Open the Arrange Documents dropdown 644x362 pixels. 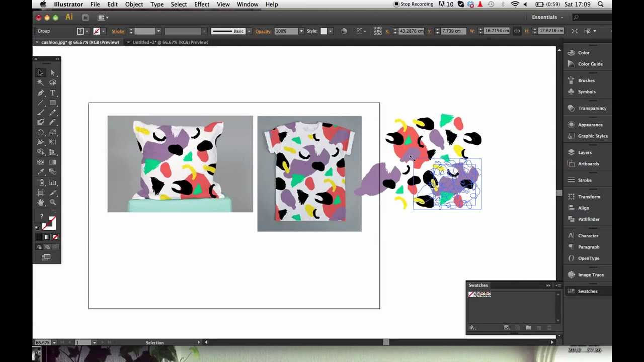coord(103,18)
